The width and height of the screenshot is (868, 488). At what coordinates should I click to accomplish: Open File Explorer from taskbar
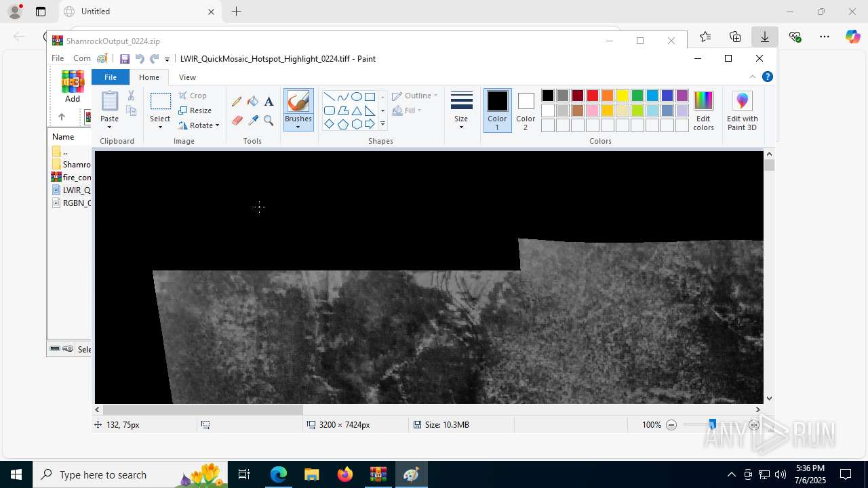point(312,474)
